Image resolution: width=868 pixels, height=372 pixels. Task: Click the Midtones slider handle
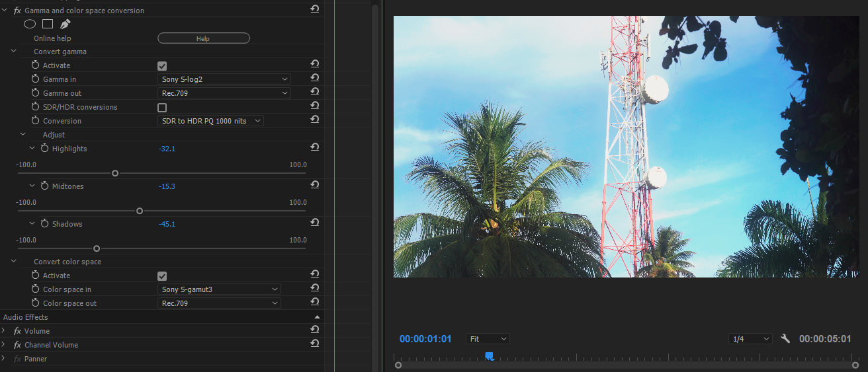(x=140, y=211)
